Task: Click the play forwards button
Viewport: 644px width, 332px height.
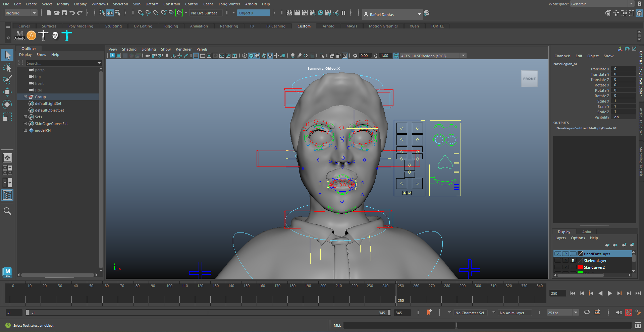Action: (610, 293)
